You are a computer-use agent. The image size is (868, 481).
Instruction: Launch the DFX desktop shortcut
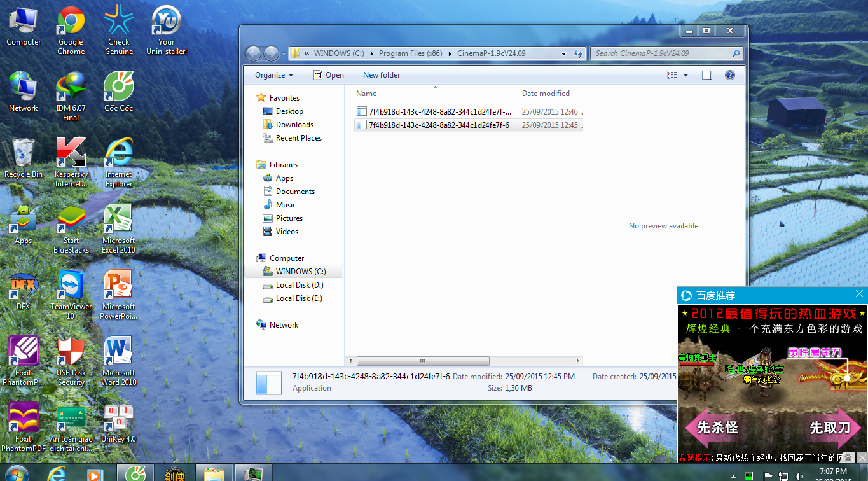[x=24, y=290]
